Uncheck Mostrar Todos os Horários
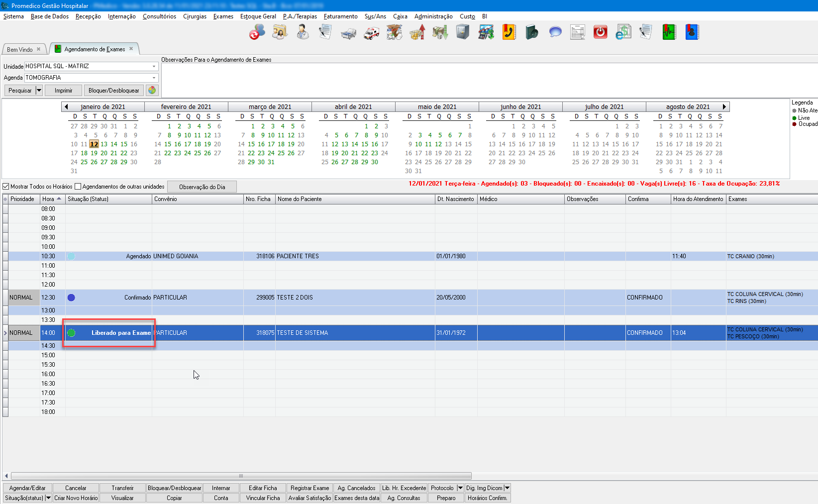The height and width of the screenshot is (504, 818). (6, 187)
